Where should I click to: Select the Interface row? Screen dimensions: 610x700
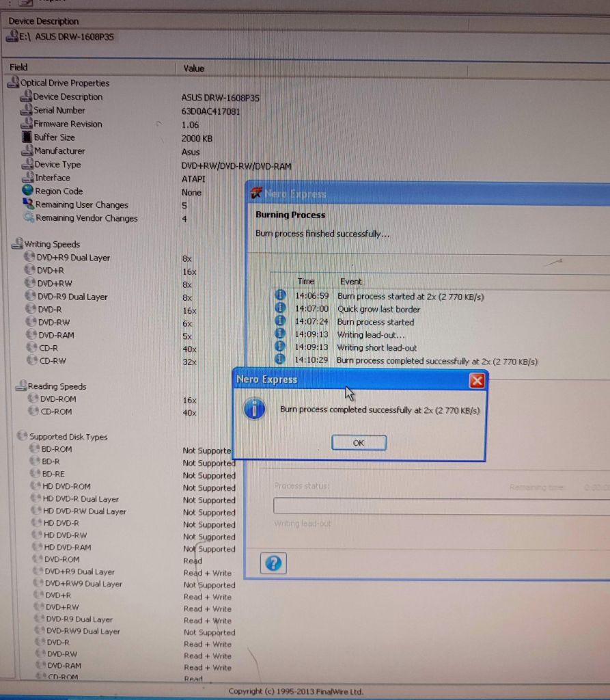point(113,178)
